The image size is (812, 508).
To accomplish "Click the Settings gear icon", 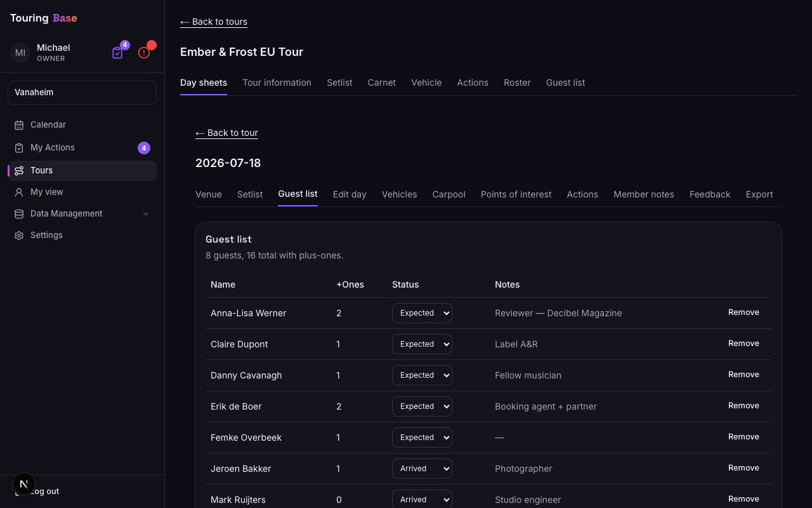I will click(19, 236).
